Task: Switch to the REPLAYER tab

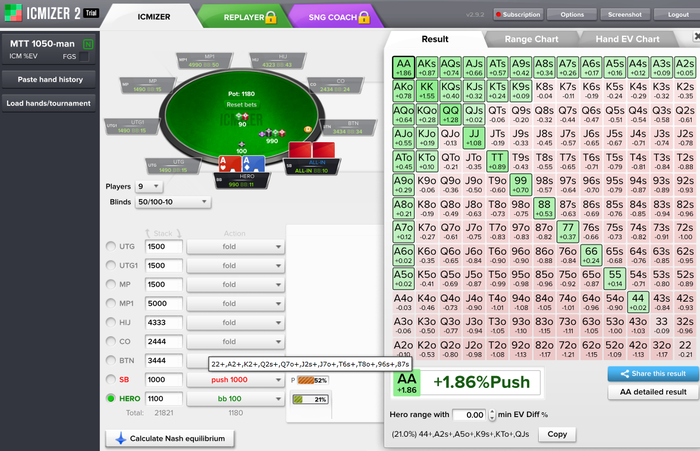Action: click(244, 17)
